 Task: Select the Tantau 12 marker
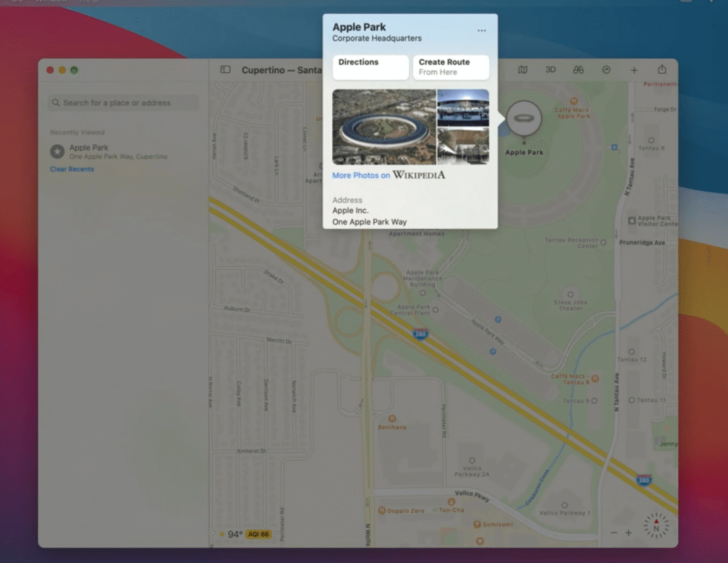(632, 352)
